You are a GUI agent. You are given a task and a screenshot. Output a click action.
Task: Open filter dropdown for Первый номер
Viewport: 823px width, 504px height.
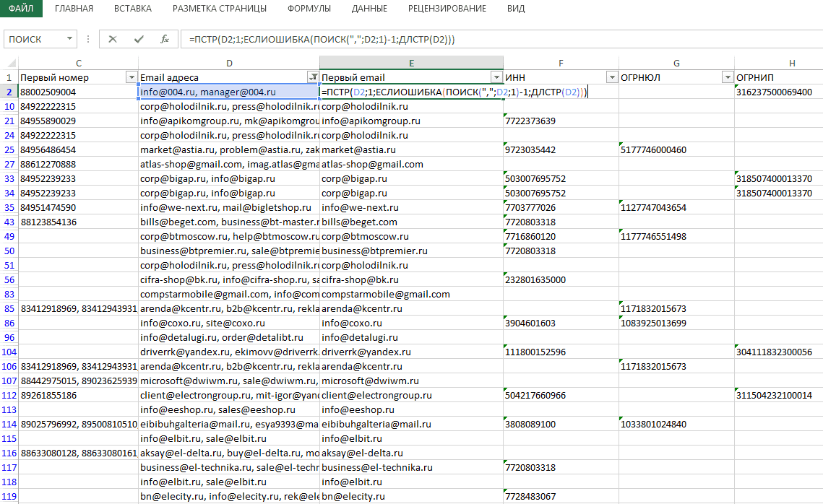[132, 77]
